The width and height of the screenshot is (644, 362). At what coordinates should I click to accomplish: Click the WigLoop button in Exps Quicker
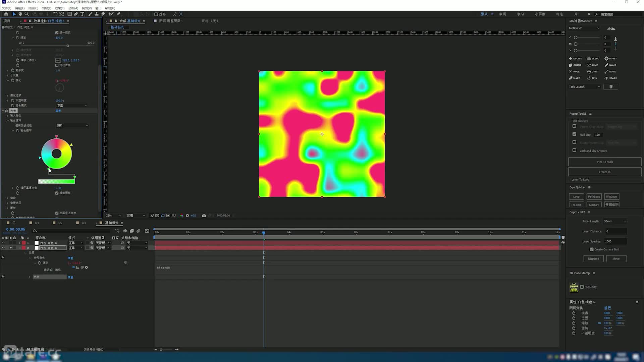(611, 197)
